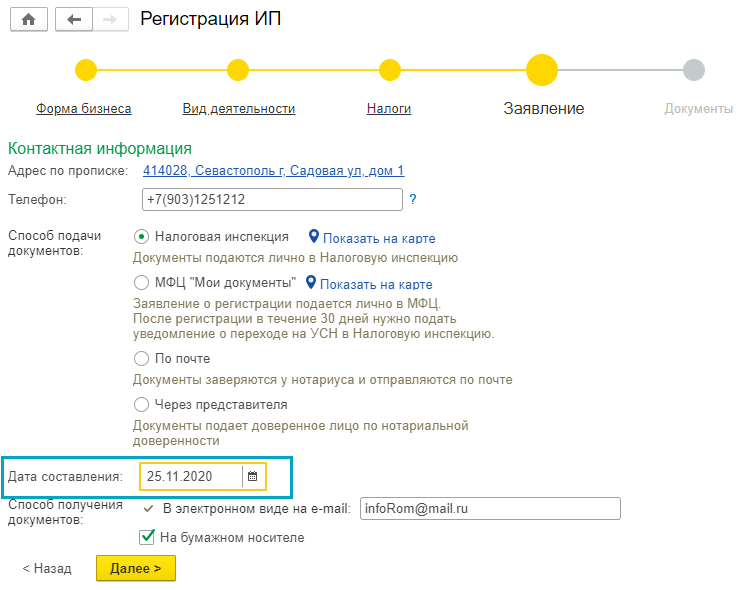Click the forward arrow button
749x590 pixels.
(x=109, y=20)
